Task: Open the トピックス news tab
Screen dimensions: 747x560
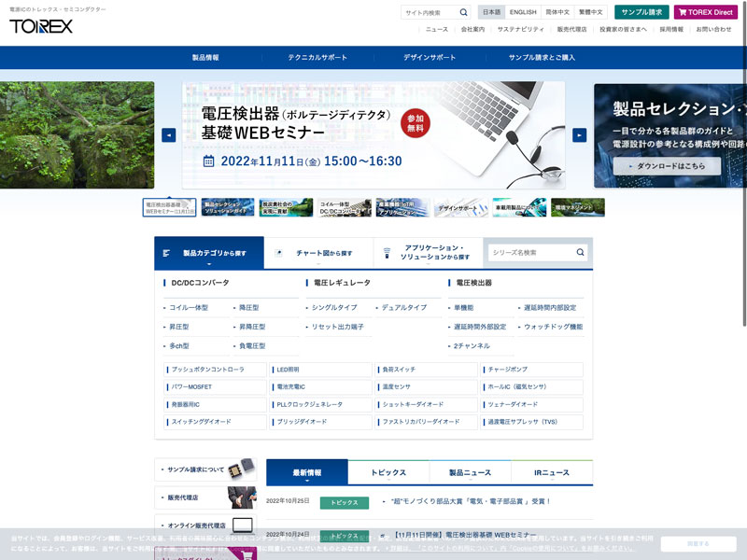Action: 388,472
